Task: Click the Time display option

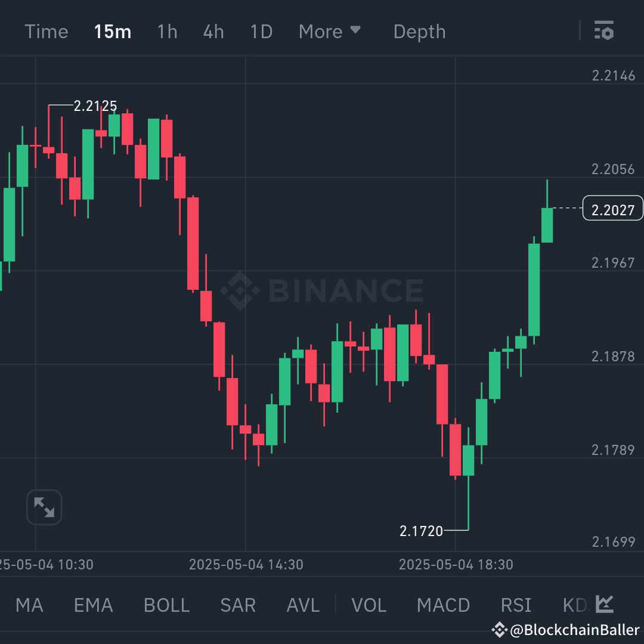Action: pos(47,32)
